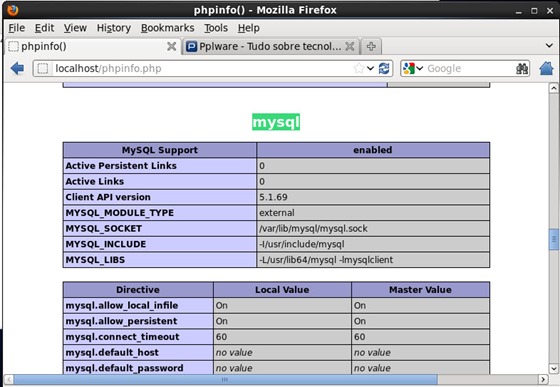This screenshot has height=387, width=560.
Task: Click the vertical scrollbar up arrow
Action: (x=554, y=88)
